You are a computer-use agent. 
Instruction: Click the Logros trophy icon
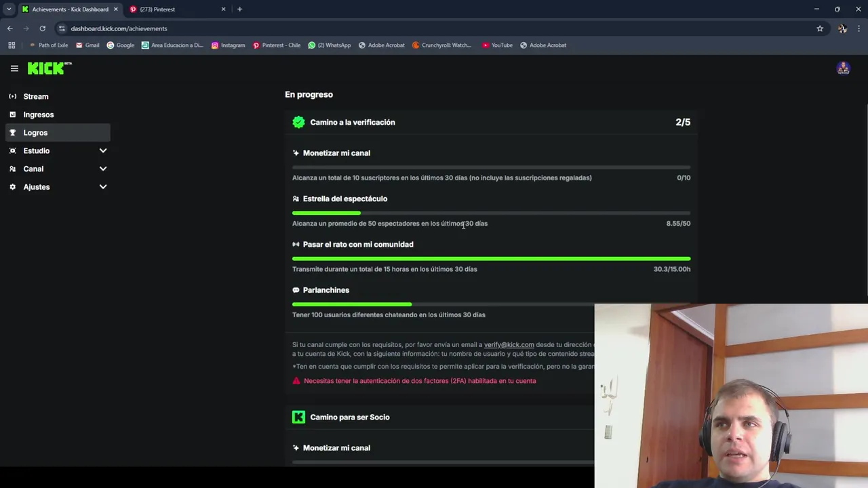click(x=12, y=133)
